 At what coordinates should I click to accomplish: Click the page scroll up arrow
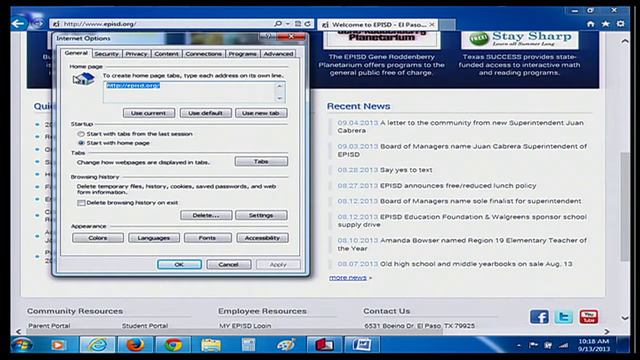625,41
